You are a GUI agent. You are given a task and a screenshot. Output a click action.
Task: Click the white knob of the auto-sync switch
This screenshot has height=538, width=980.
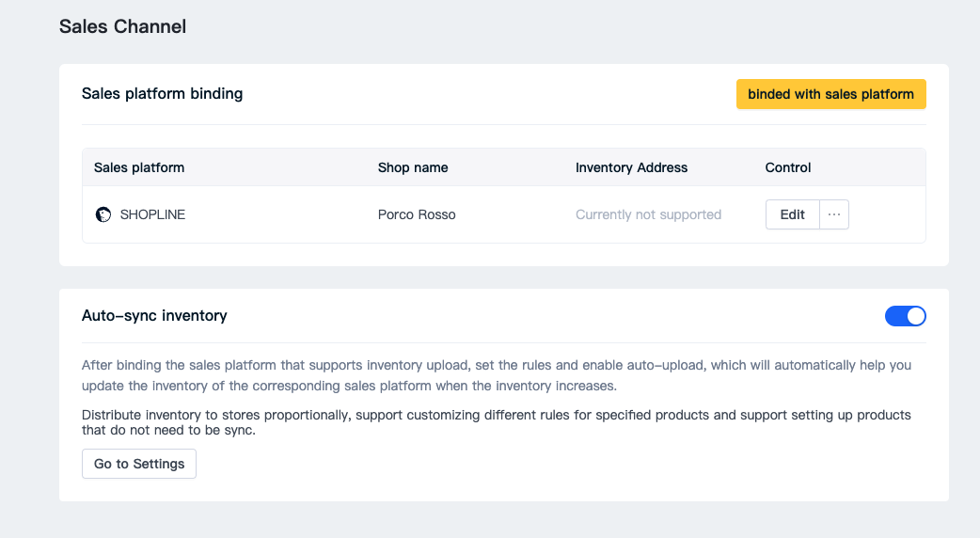[x=916, y=316]
